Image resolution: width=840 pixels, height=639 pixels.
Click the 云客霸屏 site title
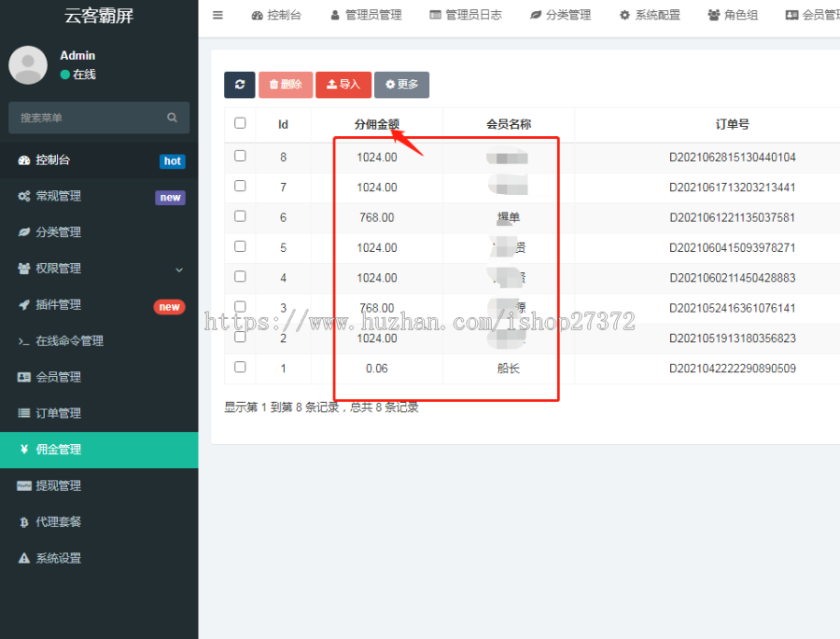coord(99,16)
